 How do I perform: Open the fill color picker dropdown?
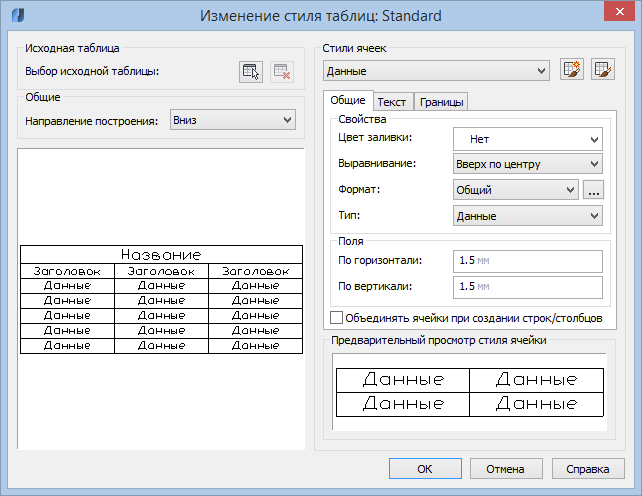527,138
